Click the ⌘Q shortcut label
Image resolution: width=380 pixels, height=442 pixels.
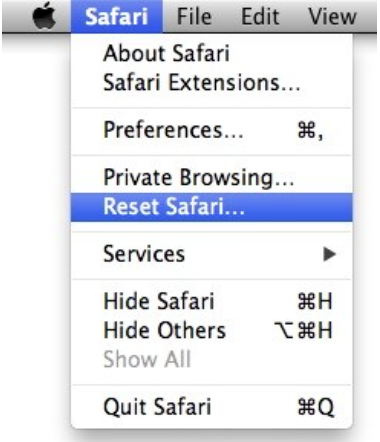tap(316, 407)
